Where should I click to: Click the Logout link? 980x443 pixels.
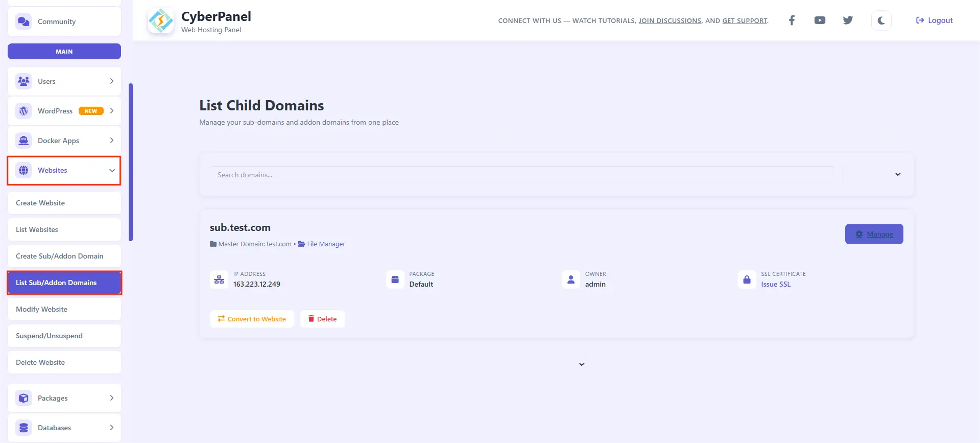click(x=935, y=20)
